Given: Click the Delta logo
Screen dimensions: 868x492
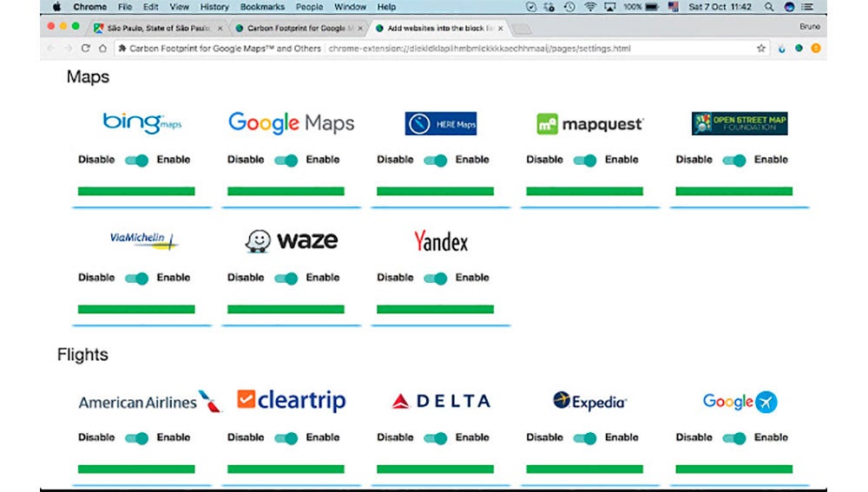Looking at the screenshot, I should (x=441, y=401).
